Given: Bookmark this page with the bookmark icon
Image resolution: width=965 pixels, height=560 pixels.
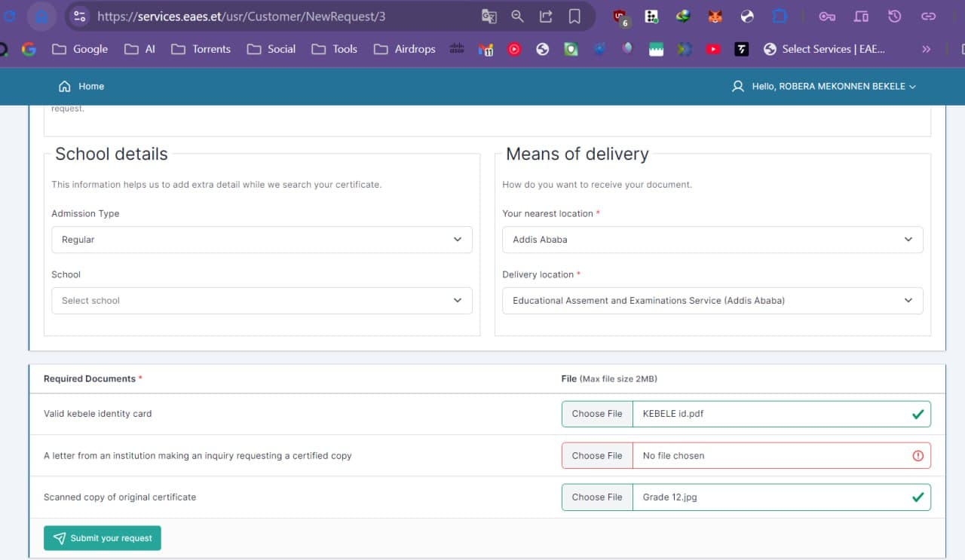Looking at the screenshot, I should click(574, 16).
